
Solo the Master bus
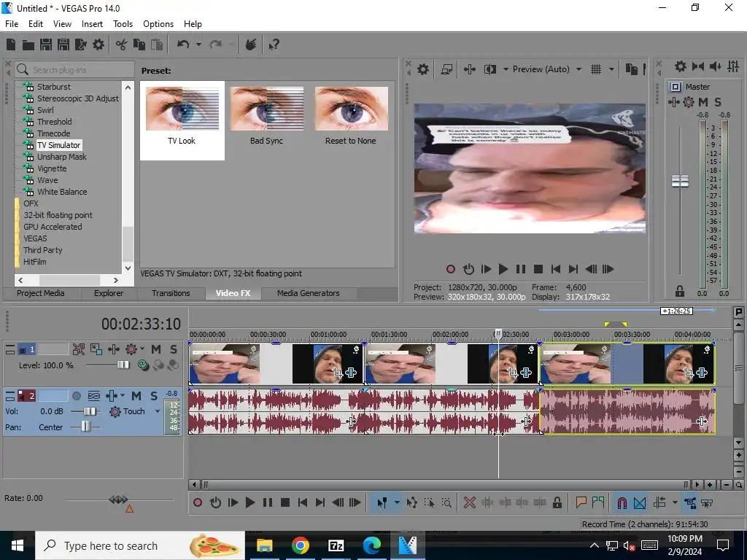[718, 102]
